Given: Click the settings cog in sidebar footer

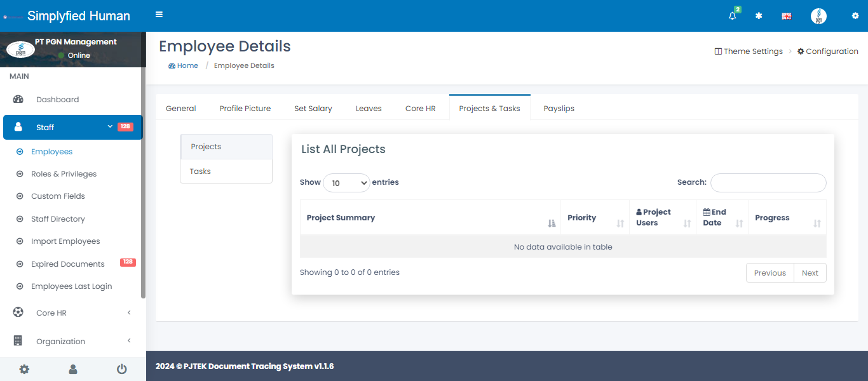Looking at the screenshot, I should (x=24, y=369).
